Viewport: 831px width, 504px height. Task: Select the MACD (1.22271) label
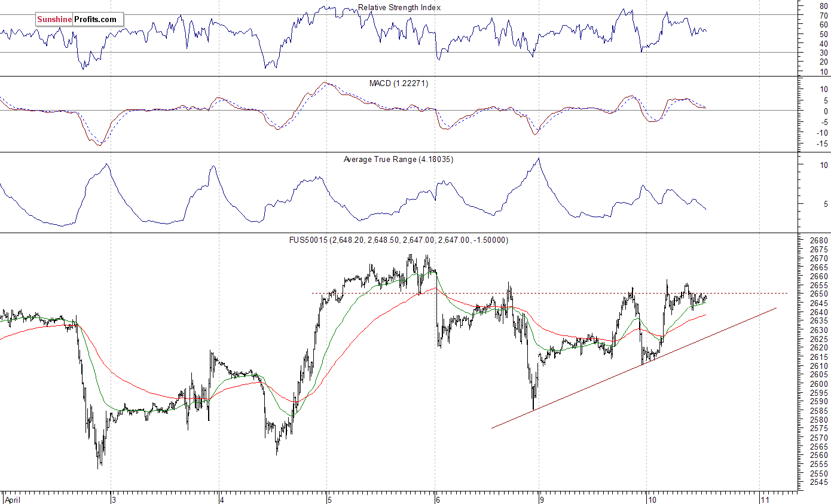pos(399,84)
